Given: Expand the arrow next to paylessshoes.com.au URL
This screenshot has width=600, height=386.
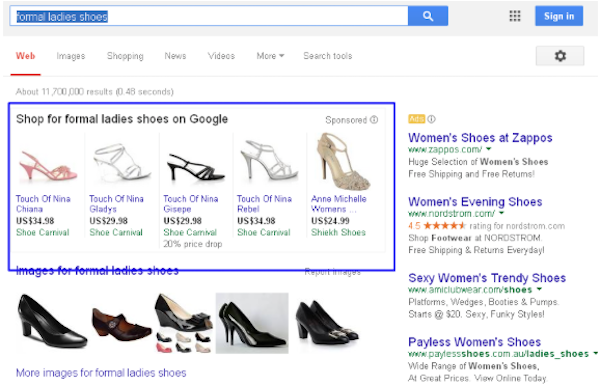Looking at the screenshot, I should tap(595, 353).
